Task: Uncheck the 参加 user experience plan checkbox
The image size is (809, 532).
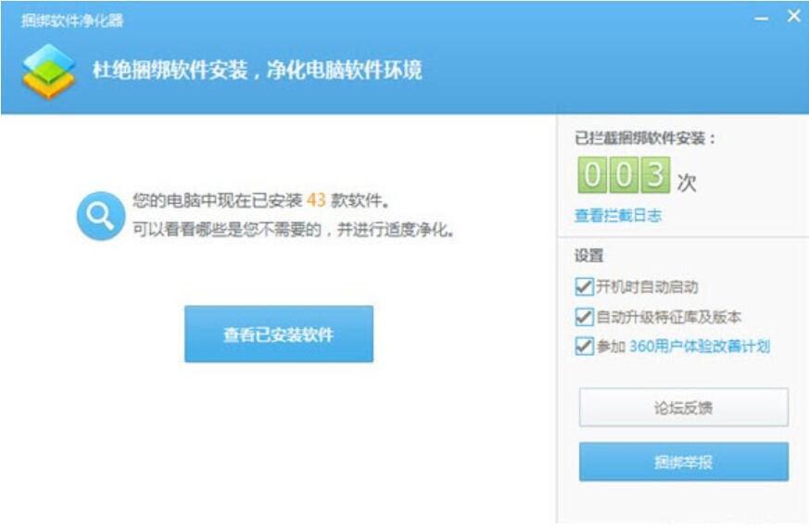Action: tap(584, 346)
